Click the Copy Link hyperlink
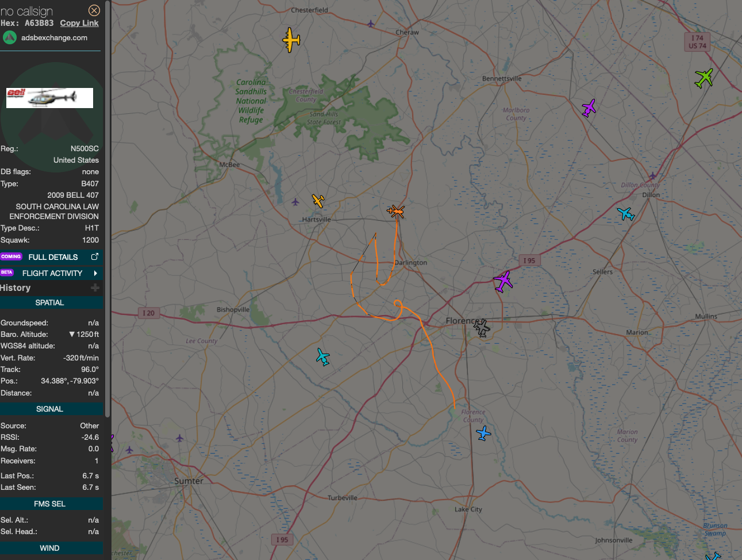This screenshot has width=742, height=560. (x=79, y=23)
